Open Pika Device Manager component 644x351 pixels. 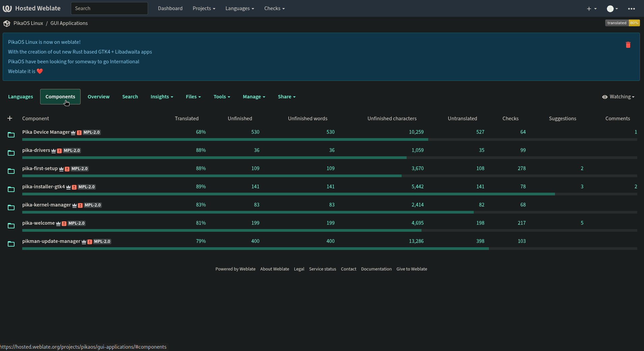tap(46, 132)
